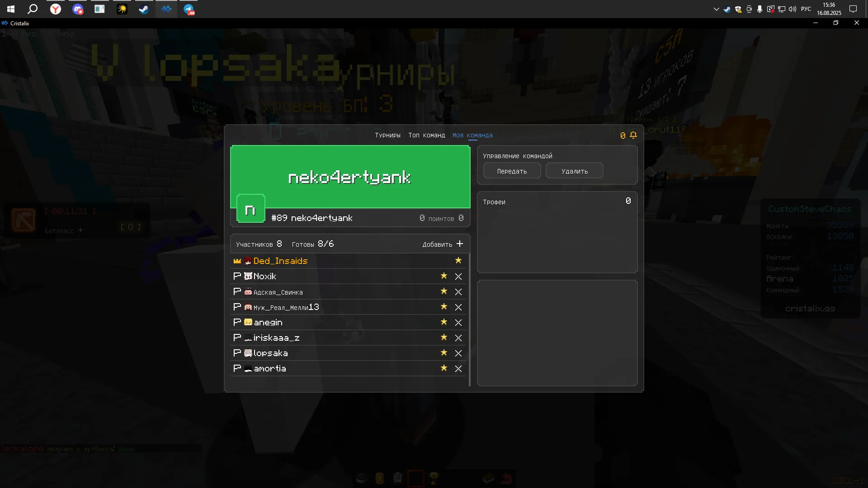Toggle star for anegin
The image size is (868, 488).
point(444,322)
